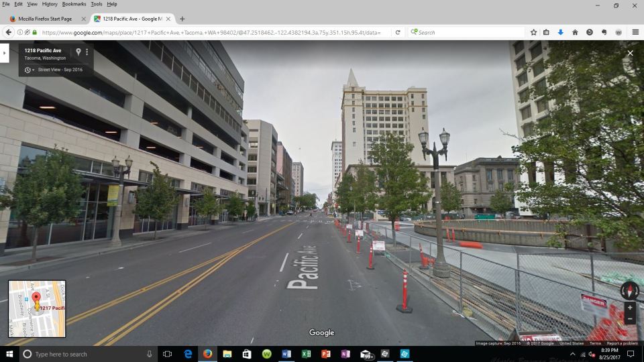Switch to Mozilla Firefox Start Page tab
Image resolution: width=644 pixels, height=362 pixels.
coord(44,19)
